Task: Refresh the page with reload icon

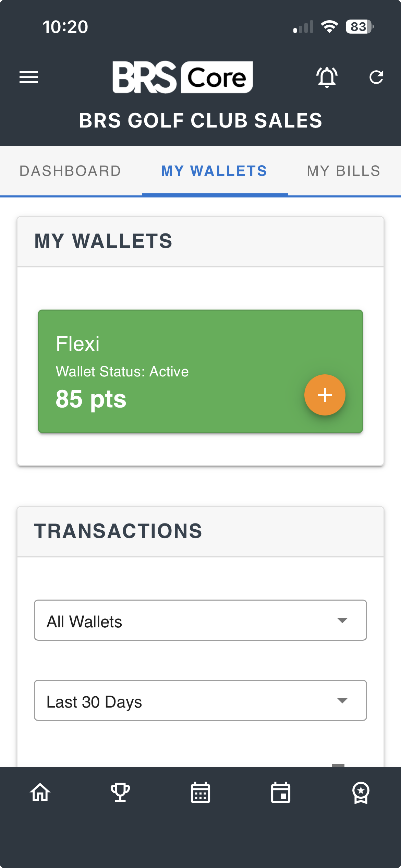Action: click(x=376, y=77)
